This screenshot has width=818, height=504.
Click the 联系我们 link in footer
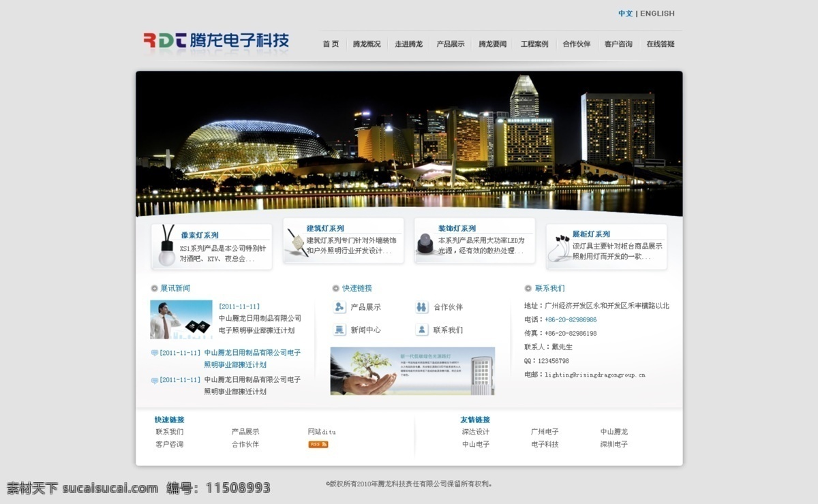pos(169,432)
